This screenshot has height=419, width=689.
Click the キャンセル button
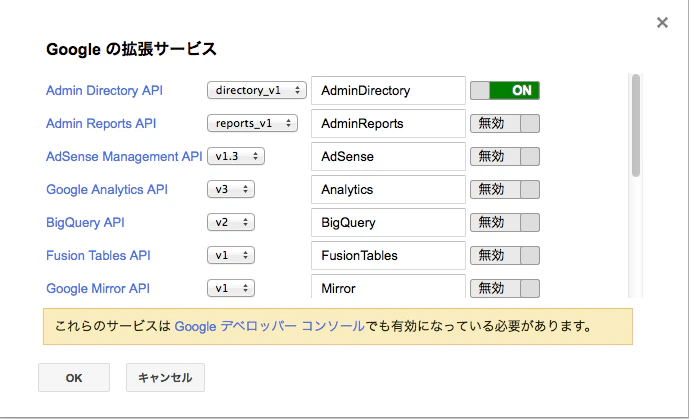[165, 378]
